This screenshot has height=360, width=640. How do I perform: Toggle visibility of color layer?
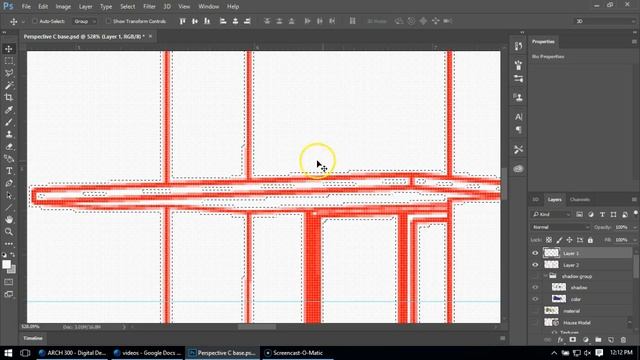pos(535,299)
